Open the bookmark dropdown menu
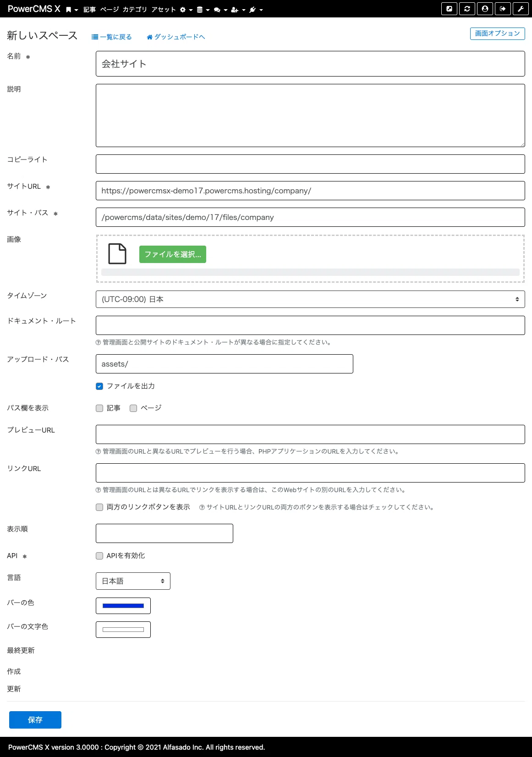Image resolution: width=532 pixels, height=757 pixels. click(x=71, y=10)
